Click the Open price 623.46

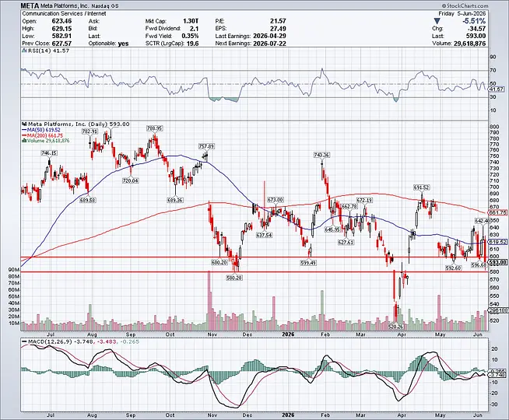coord(61,22)
